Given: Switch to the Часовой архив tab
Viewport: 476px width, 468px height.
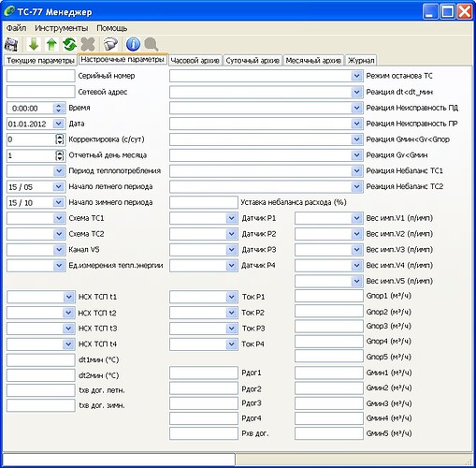Looking at the screenshot, I should (x=195, y=61).
